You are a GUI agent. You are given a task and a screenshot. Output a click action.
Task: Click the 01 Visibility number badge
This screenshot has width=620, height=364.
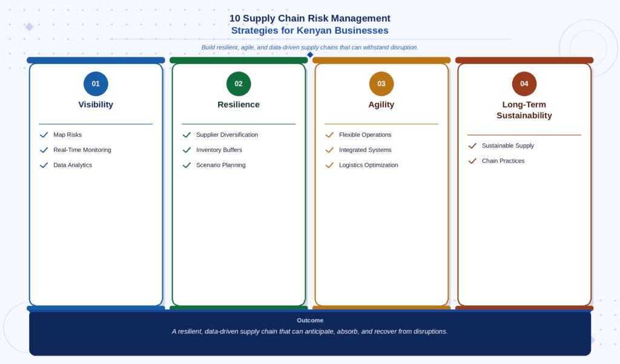pyautogui.click(x=96, y=83)
